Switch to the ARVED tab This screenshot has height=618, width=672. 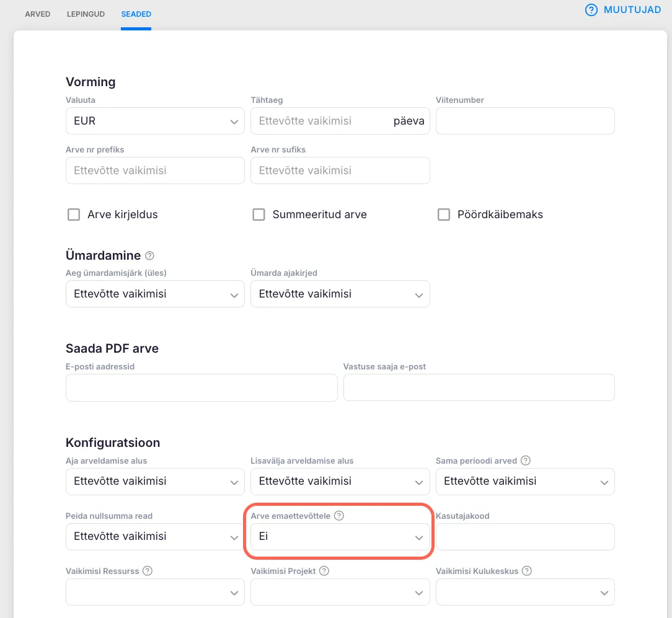pos(38,14)
